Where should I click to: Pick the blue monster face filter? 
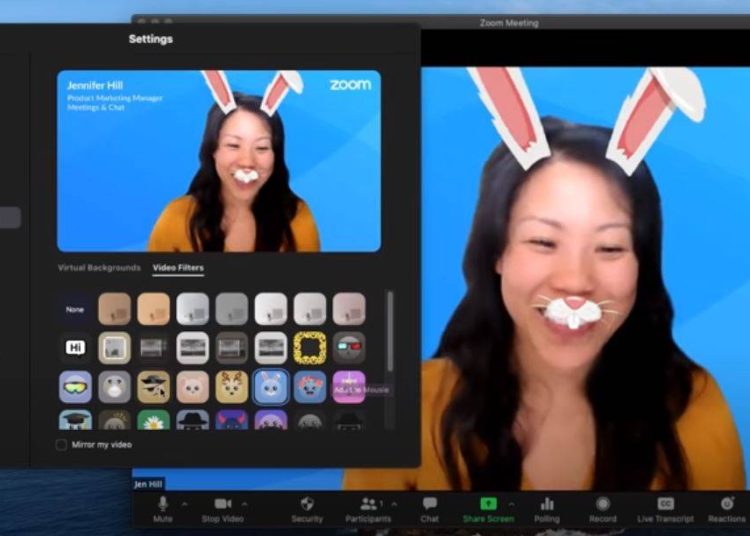pos(310,386)
